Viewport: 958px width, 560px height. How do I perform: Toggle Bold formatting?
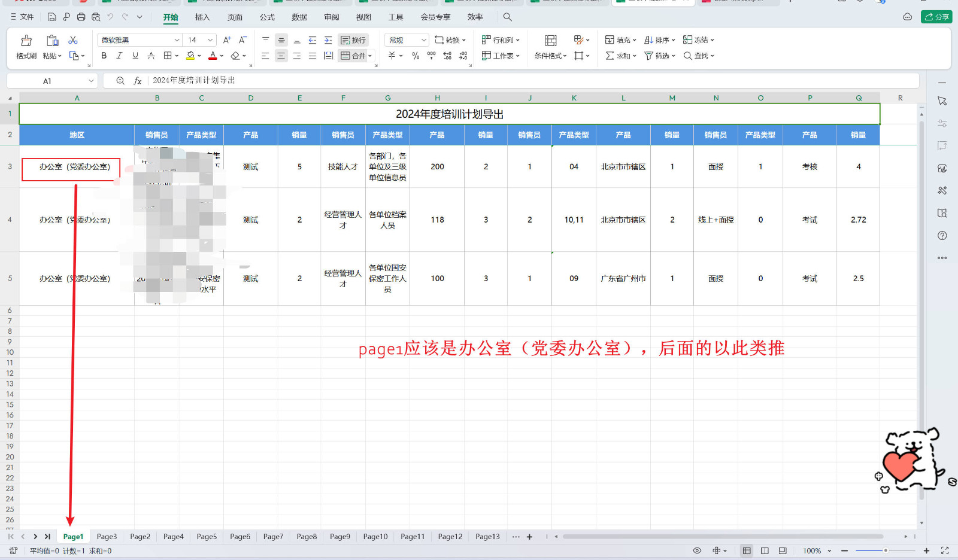[x=104, y=56]
